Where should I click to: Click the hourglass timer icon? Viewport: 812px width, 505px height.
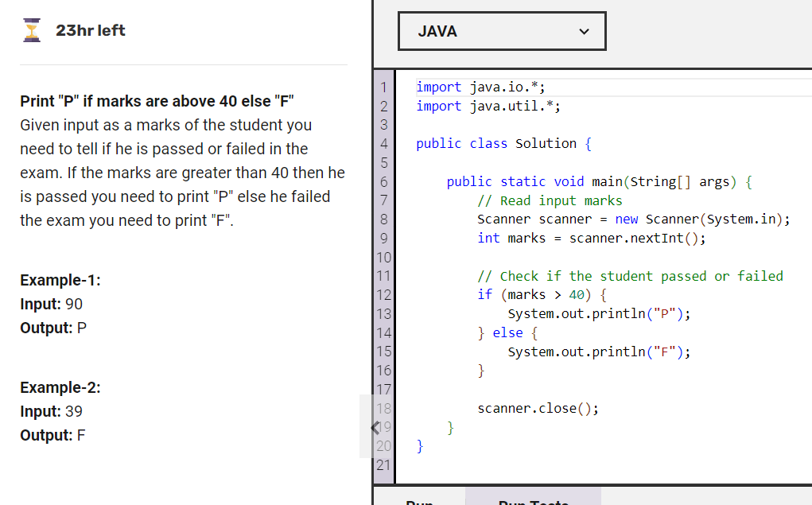30,29
